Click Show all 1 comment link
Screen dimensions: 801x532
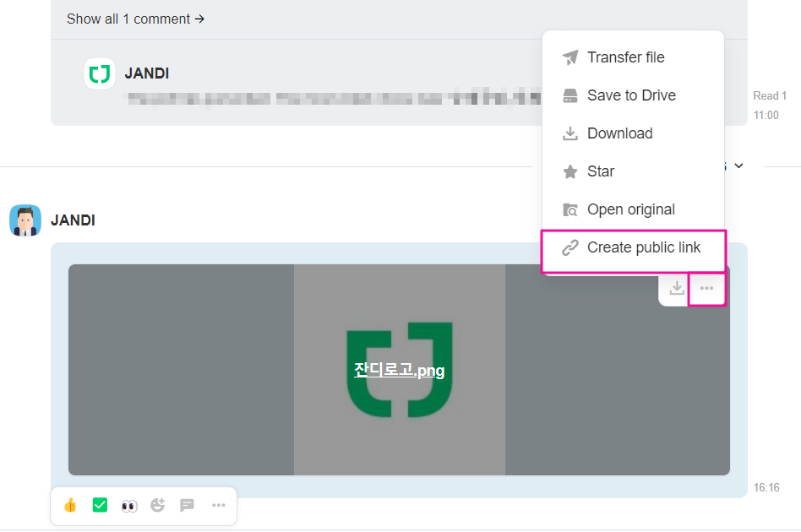(135, 19)
